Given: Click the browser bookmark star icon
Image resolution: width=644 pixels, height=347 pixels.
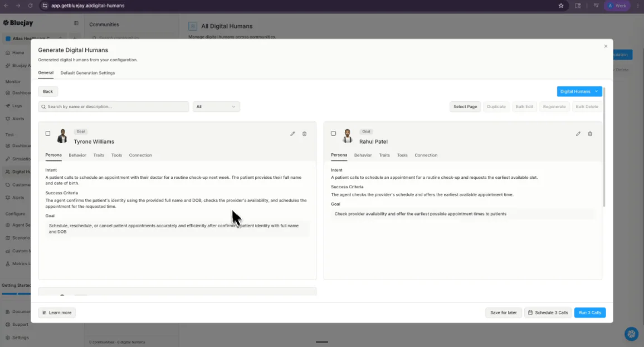Looking at the screenshot, I should click(561, 6).
